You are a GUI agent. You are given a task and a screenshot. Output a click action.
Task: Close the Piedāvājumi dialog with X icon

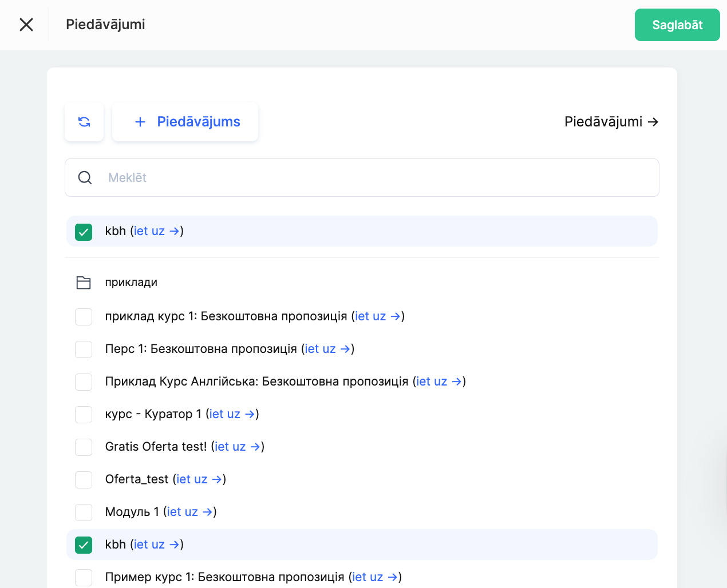[x=26, y=25]
